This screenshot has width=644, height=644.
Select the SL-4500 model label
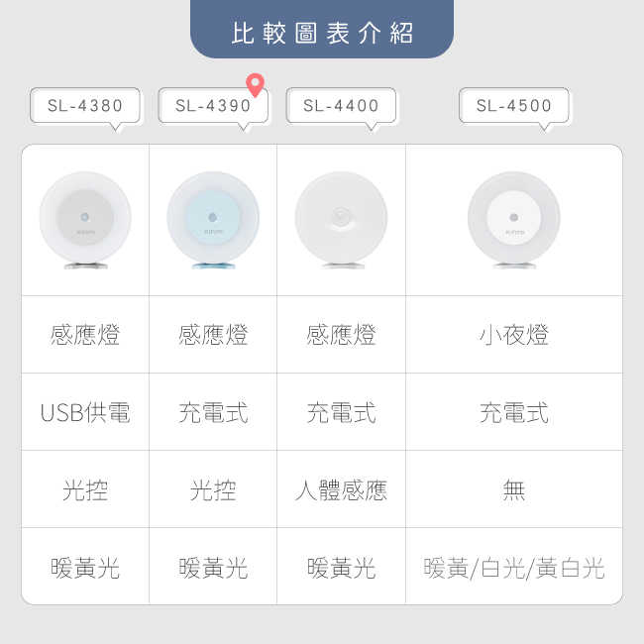(x=513, y=106)
